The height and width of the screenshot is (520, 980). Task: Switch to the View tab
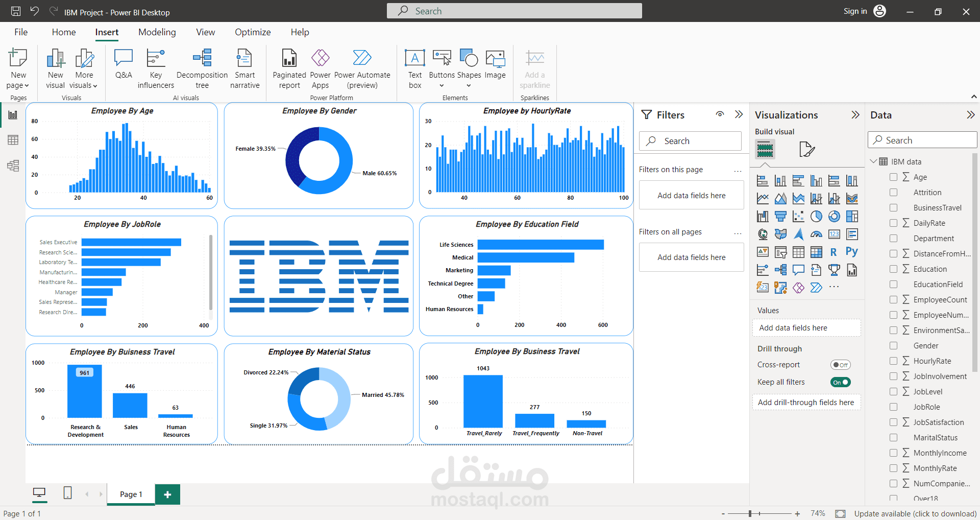coord(206,32)
